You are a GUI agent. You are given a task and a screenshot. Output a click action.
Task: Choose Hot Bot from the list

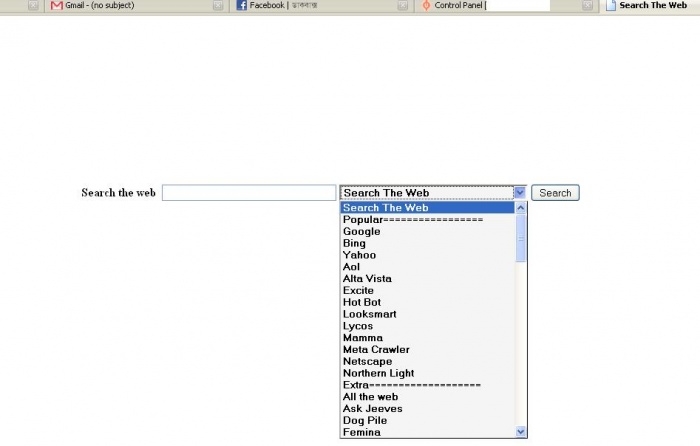pos(427,302)
